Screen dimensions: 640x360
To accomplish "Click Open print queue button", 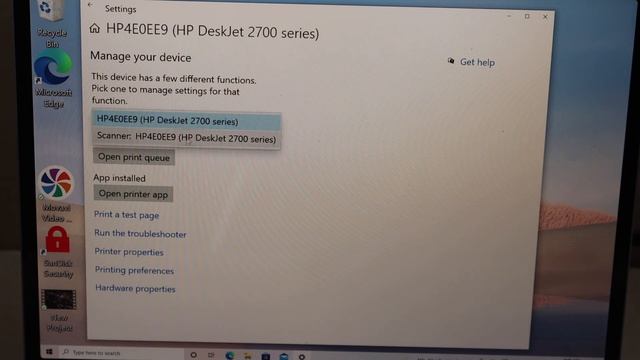I will click(x=133, y=157).
